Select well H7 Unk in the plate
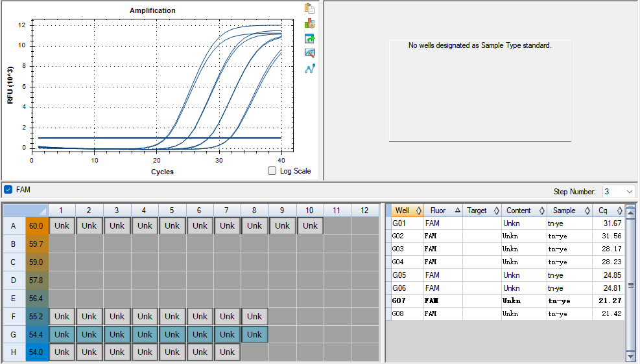Image resolution: width=640 pixels, height=364 pixels. pos(228,352)
